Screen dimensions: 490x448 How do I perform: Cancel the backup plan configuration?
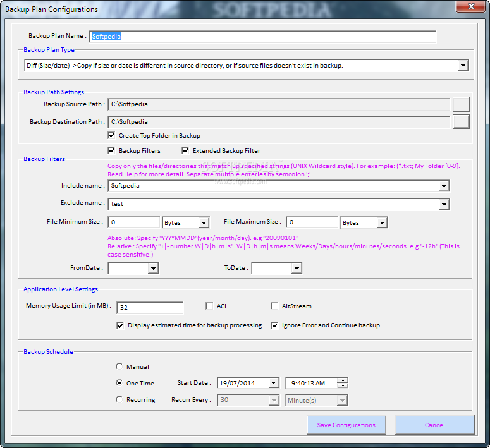coord(435,425)
